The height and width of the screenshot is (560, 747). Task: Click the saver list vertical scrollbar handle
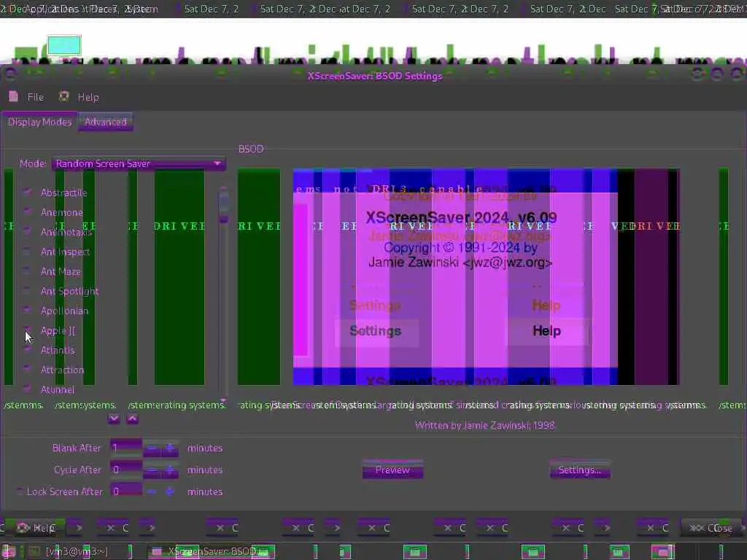point(223,205)
